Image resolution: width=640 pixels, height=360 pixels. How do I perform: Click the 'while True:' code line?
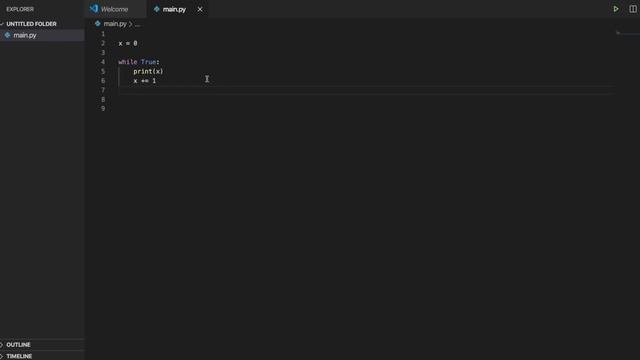pos(139,62)
